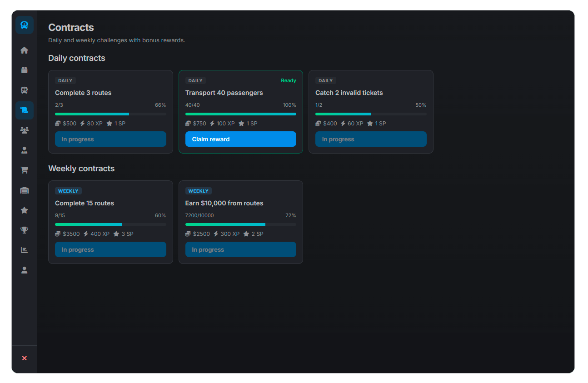Open the grey bus sidebar icon
This screenshot has width=588, height=383.
click(25, 90)
